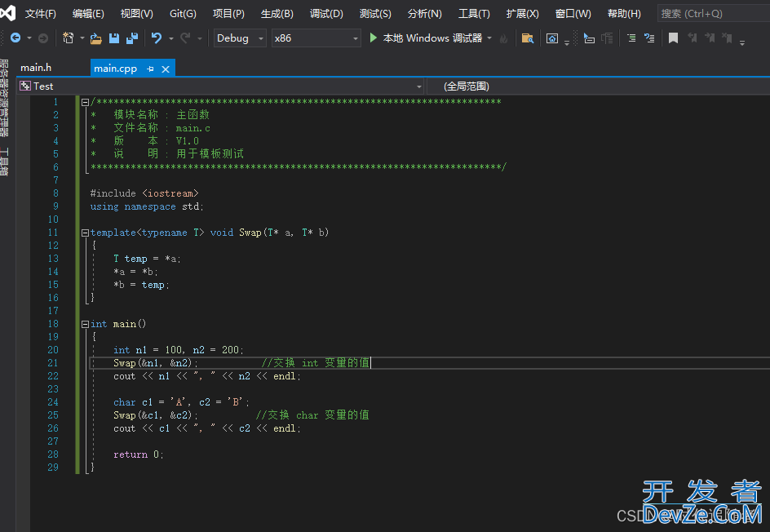Open the navigate backward history dropdown
This screenshot has height=532, width=770.
[29, 38]
